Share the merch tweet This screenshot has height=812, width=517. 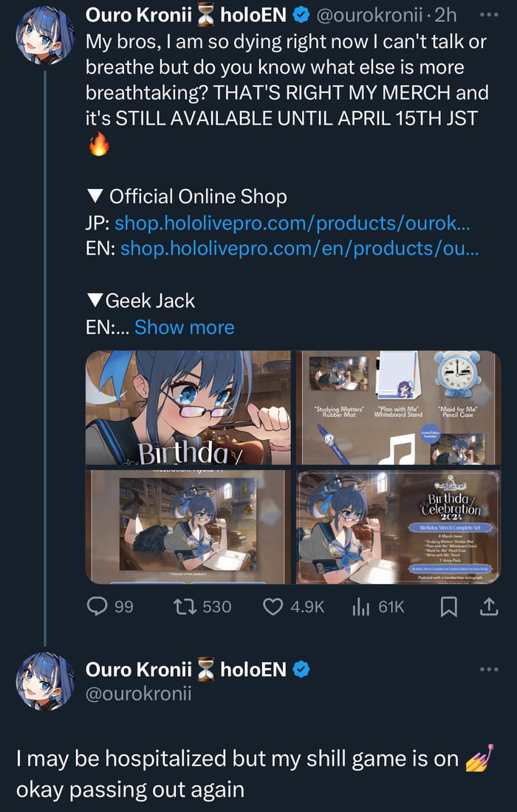click(488, 606)
